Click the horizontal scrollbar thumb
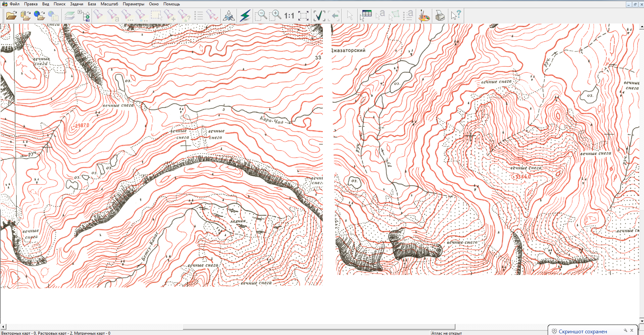Image resolution: width=644 pixels, height=335 pixels. [x=319, y=327]
